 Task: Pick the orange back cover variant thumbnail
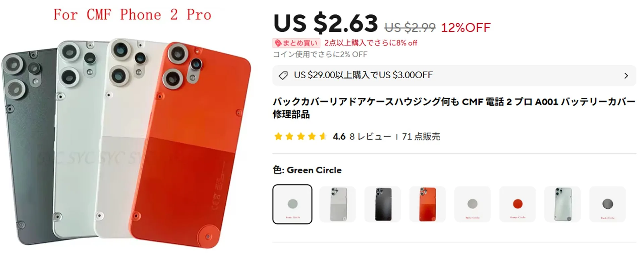coord(428,204)
